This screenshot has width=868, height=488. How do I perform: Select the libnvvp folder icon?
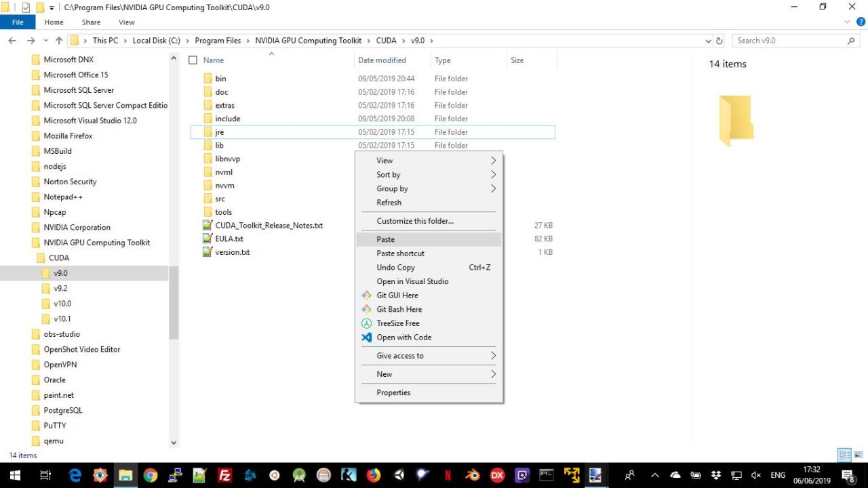coord(208,159)
